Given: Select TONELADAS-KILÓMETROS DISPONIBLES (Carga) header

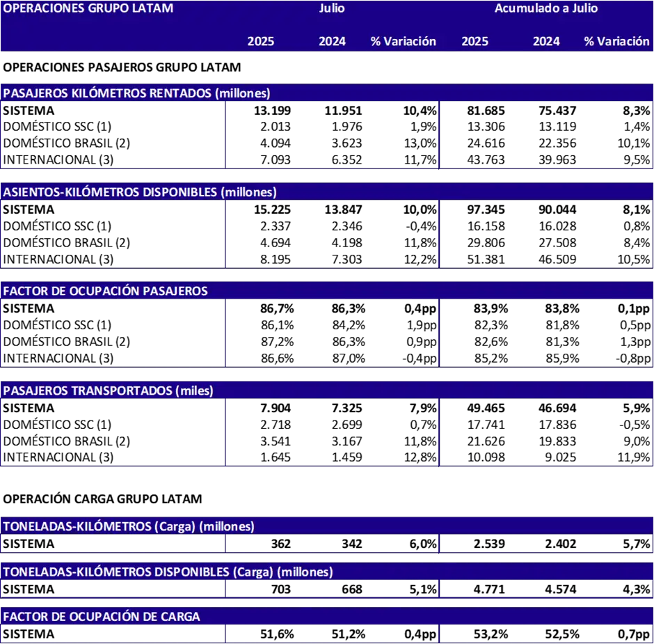Looking at the screenshot, I should click(x=168, y=572).
